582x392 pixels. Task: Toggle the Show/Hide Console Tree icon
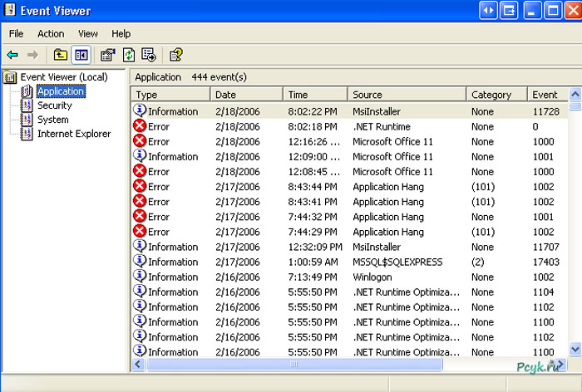pos(81,56)
